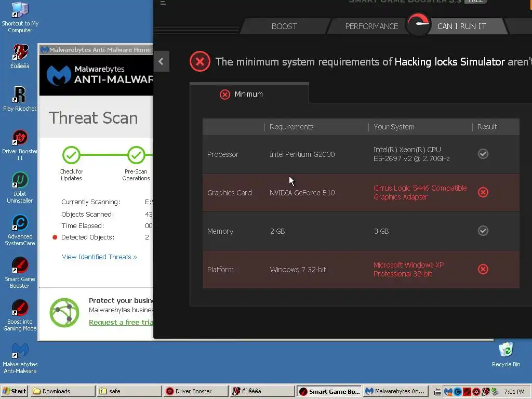Viewport: 532px width, 399px height.
Task: Click the green network globe icon in Malwarebytes
Action: (64, 312)
